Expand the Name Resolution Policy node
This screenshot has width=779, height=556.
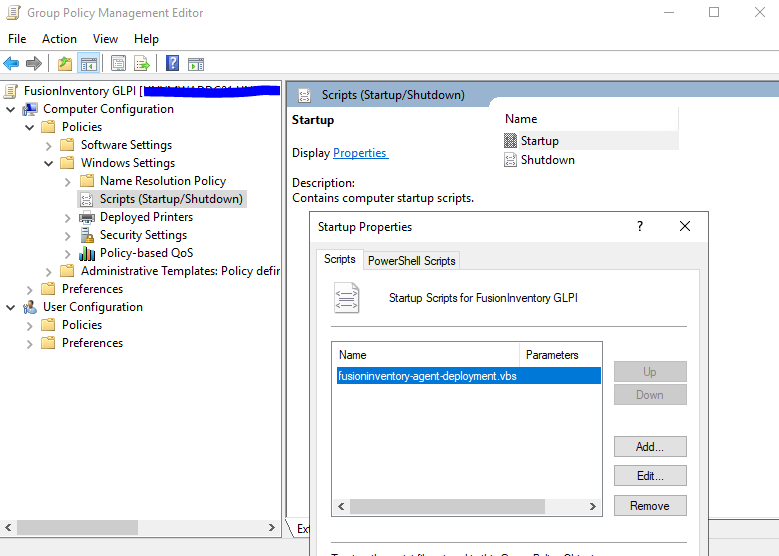[68, 182]
